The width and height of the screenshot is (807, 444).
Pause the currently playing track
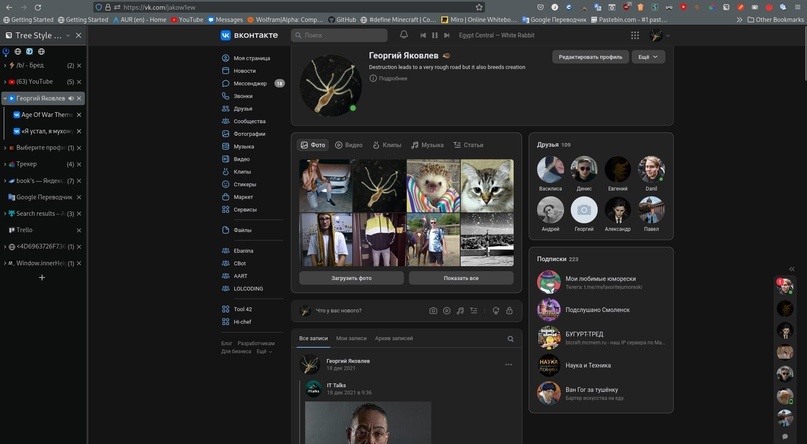tap(434, 35)
